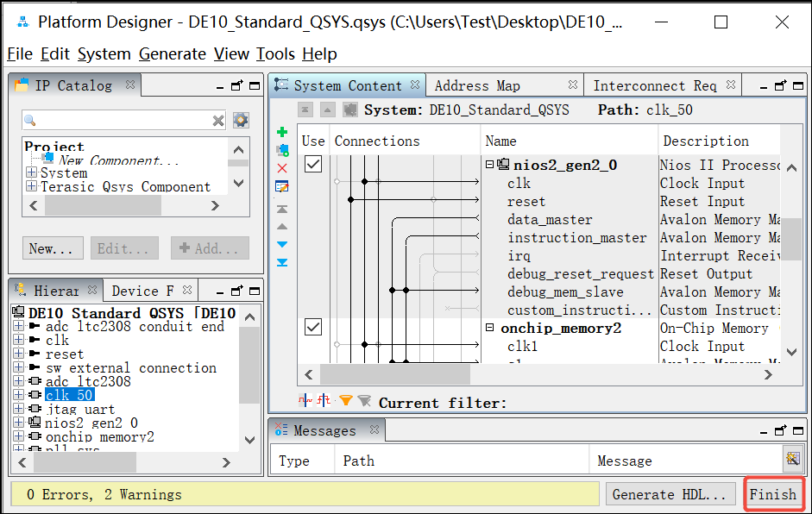Screen dimensions: 812x514
Task: Uncheck the Use box for nios2_gen2_0
Action: [313, 164]
